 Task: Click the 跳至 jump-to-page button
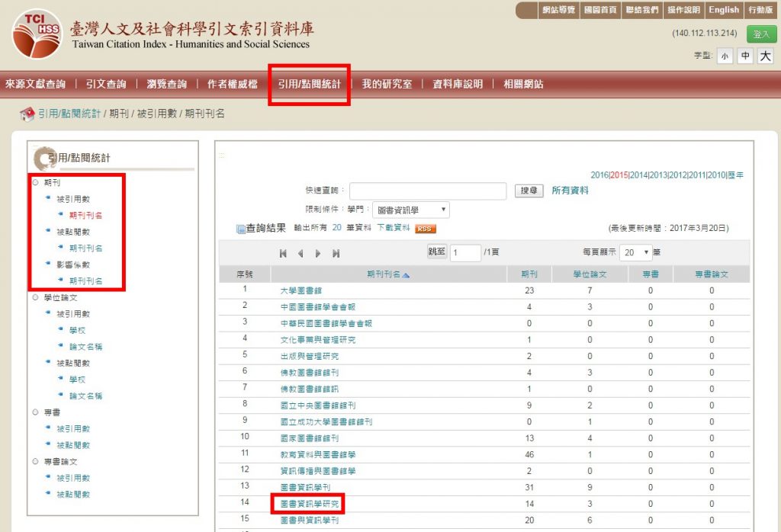point(437,252)
